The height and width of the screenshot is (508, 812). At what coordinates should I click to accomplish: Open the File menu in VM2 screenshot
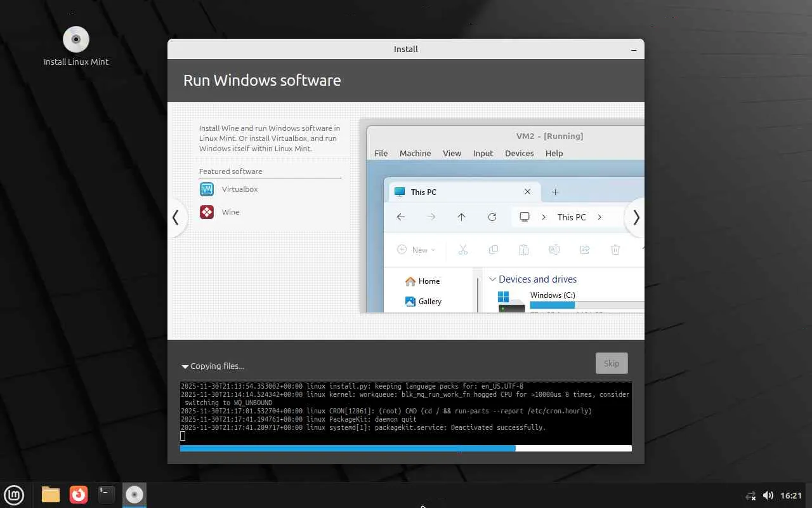click(x=381, y=153)
